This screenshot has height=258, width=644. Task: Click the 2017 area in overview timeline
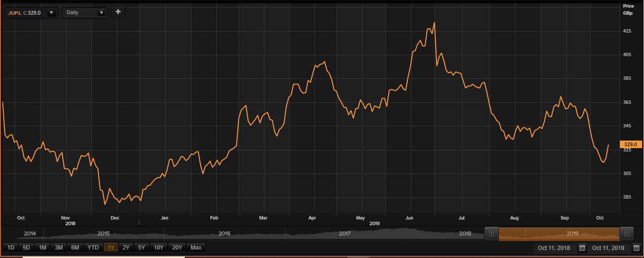(345, 233)
